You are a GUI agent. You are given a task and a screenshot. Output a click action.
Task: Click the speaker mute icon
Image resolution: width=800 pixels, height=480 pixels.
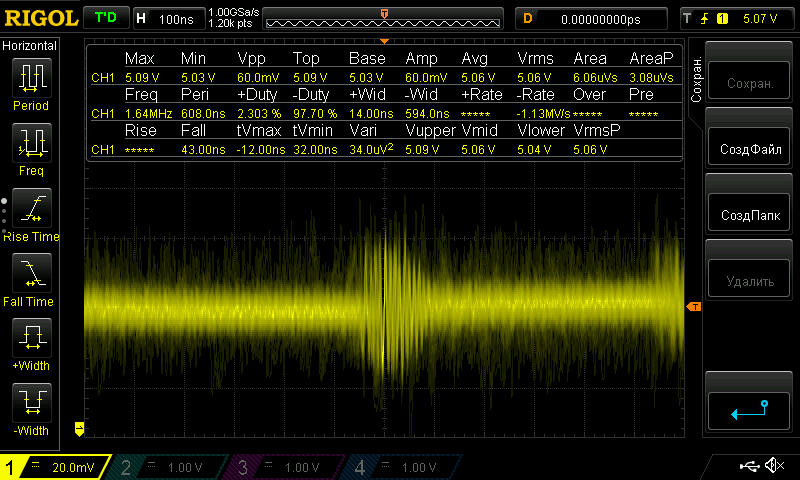coord(773,466)
